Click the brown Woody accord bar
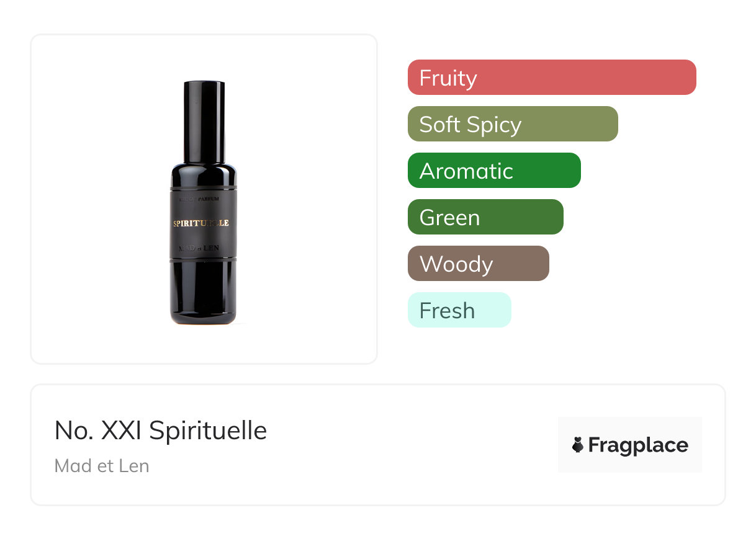 pos(478,264)
